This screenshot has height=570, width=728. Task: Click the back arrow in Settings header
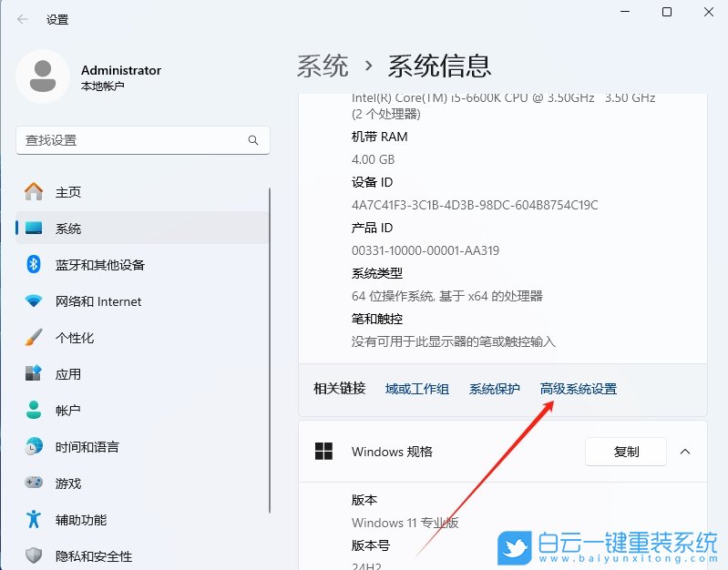click(22, 19)
